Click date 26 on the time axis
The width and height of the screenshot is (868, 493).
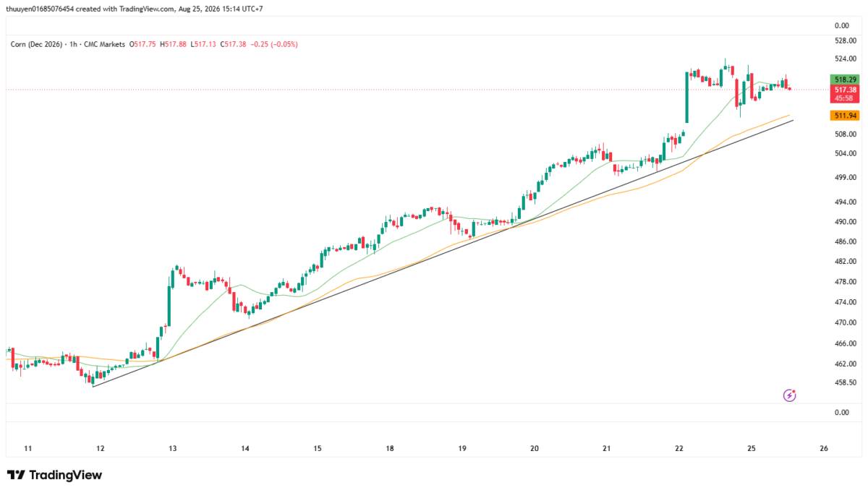click(824, 449)
